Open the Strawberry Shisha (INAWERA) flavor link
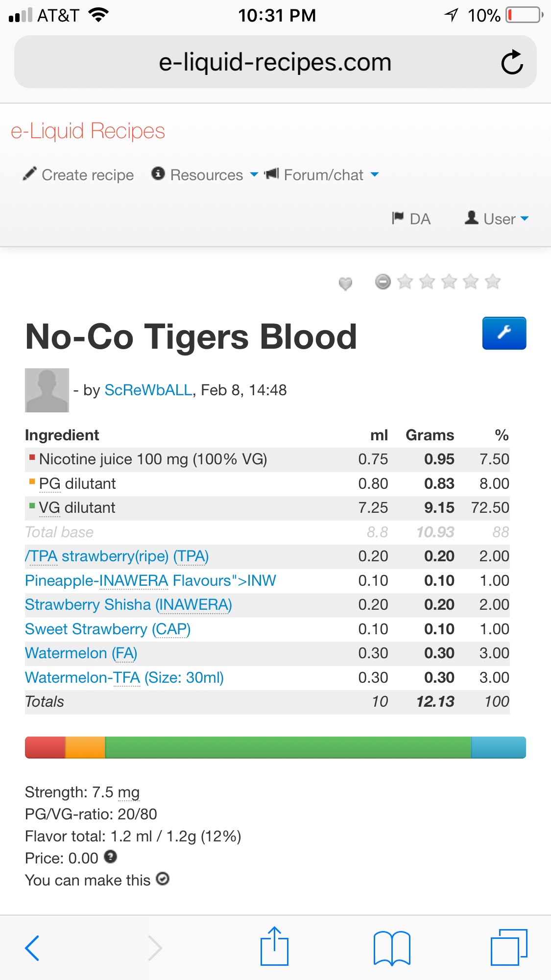This screenshot has width=551, height=980. [x=128, y=605]
